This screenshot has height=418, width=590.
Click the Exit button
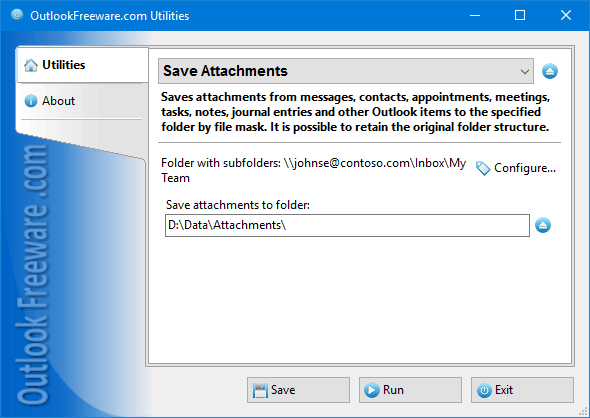pos(522,390)
